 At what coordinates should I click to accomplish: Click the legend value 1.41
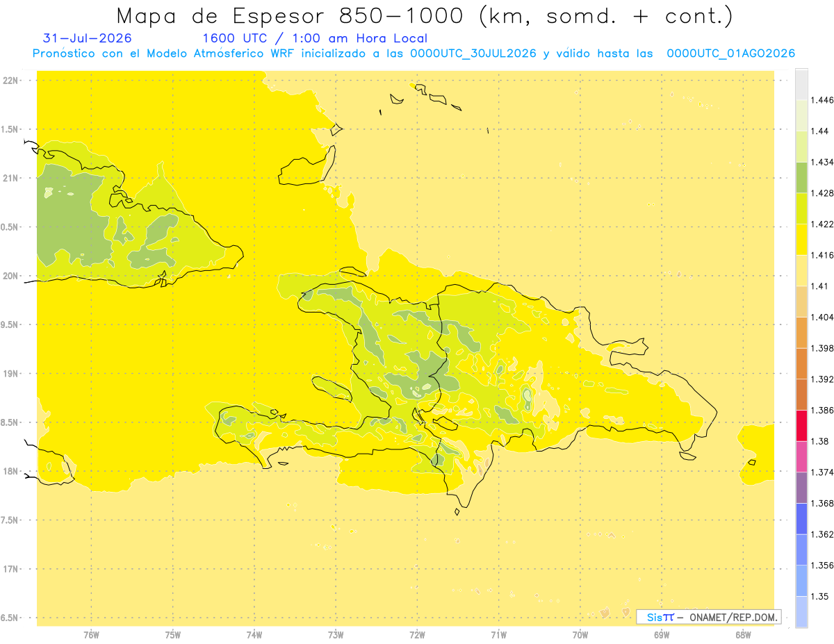coord(820,286)
